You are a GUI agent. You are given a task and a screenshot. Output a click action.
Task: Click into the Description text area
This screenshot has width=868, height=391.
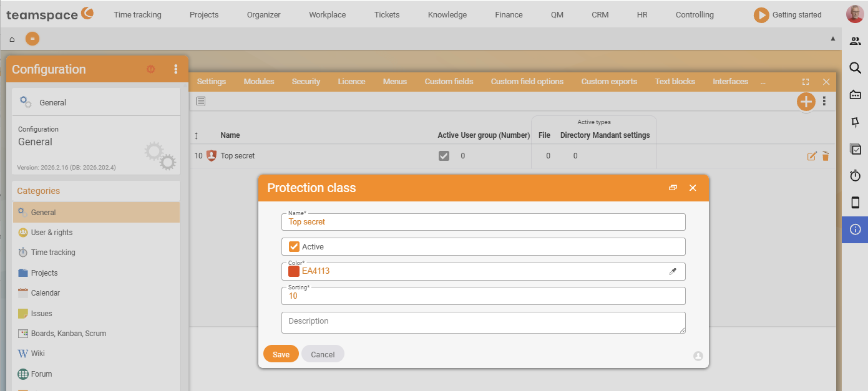[484, 323]
